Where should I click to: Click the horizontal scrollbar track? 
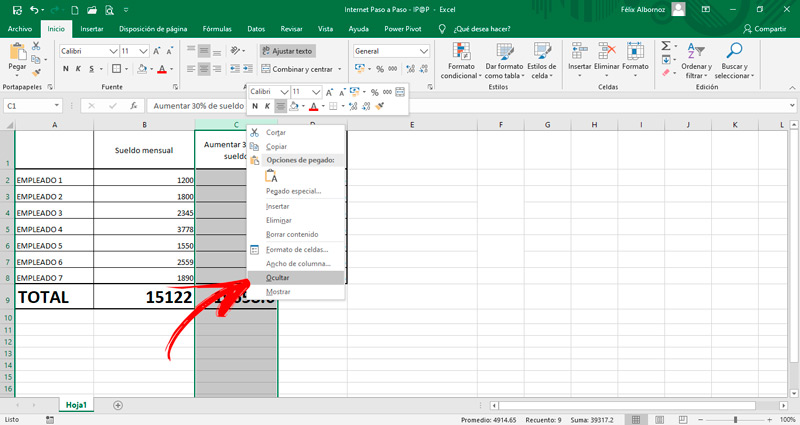pyautogui.click(x=638, y=406)
